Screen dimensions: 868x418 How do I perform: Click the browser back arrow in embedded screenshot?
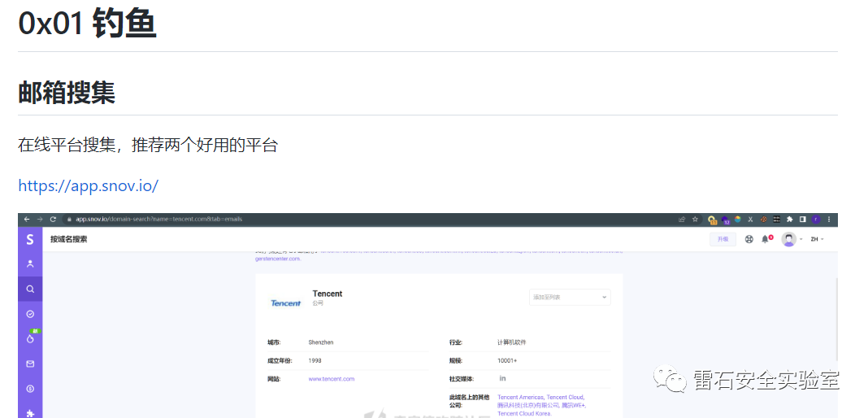(27, 220)
